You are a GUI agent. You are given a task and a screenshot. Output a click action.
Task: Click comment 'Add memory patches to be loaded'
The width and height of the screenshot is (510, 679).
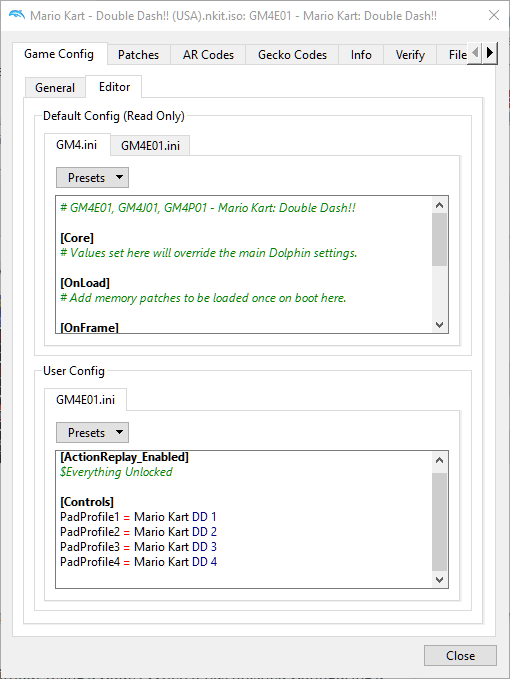(203, 298)
